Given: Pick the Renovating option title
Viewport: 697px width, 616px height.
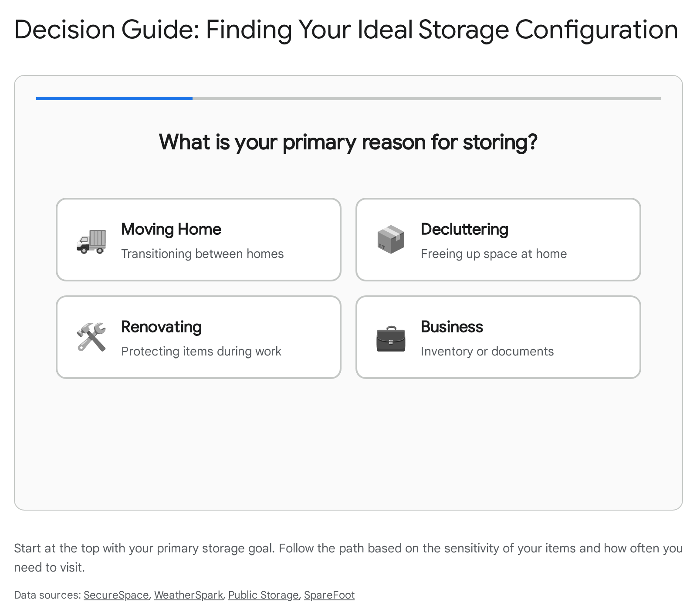Looking at the screenshot, I should [161, 327].
